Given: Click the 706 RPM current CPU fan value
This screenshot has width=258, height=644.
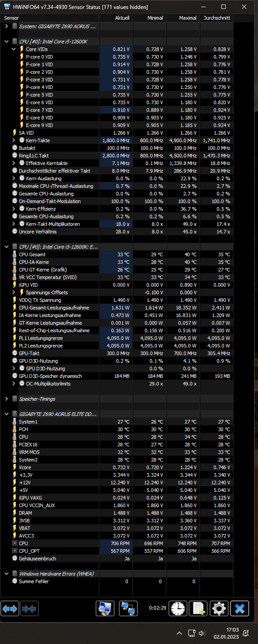Looking at the screenshot, I should (x=119, y=543).
